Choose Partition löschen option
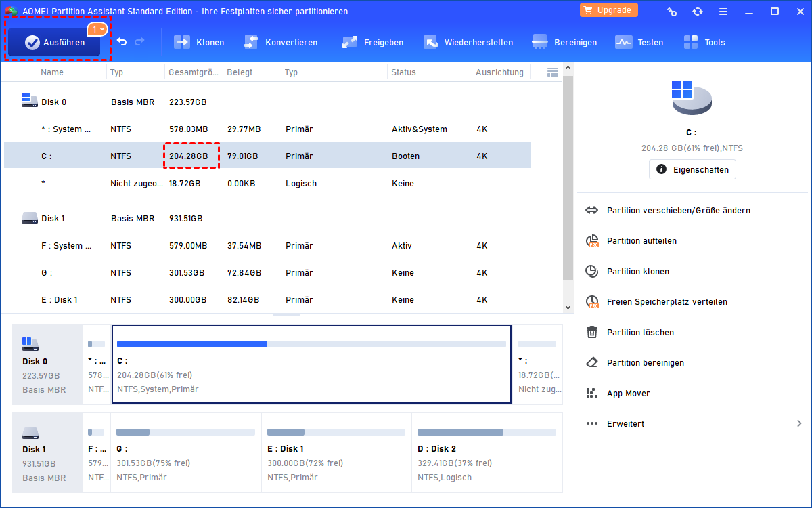The height and width of the screenshot is (508, 812). pyautogui.click(x=640, y=333)
